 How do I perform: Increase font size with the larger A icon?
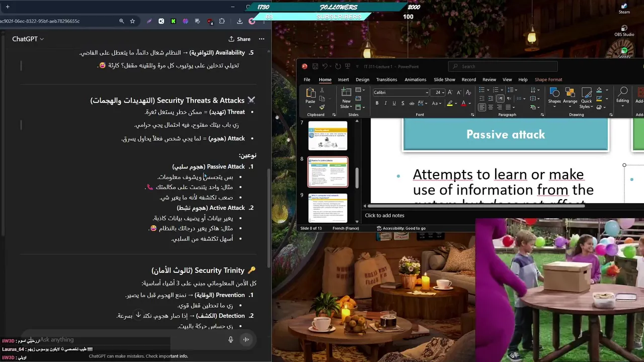[450, 93]
